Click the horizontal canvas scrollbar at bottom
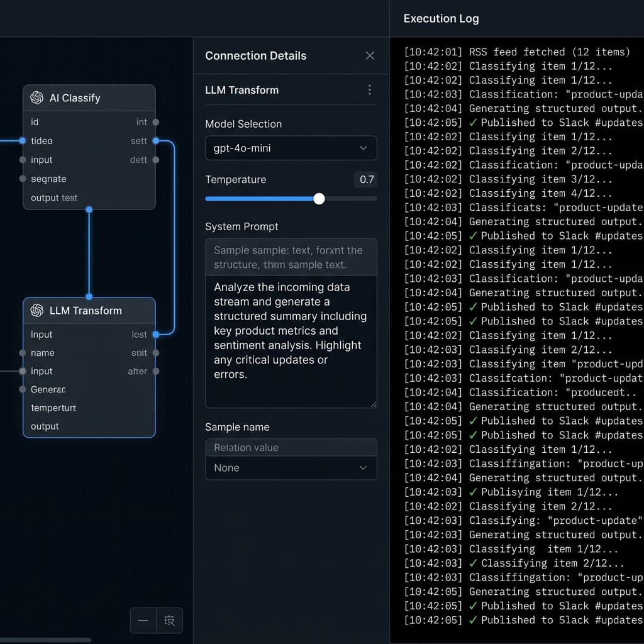This screenshot has width=644, height=644. point(45,640)
